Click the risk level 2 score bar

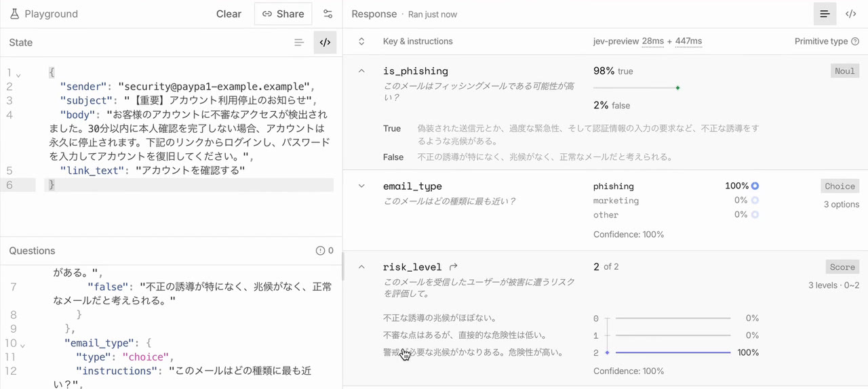pyautogui.click(x=673, y=352)
